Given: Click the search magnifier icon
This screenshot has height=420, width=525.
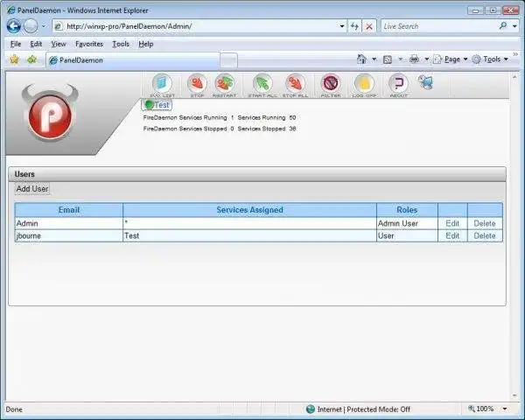Looking at the screenshot, I should coord(503,25).
